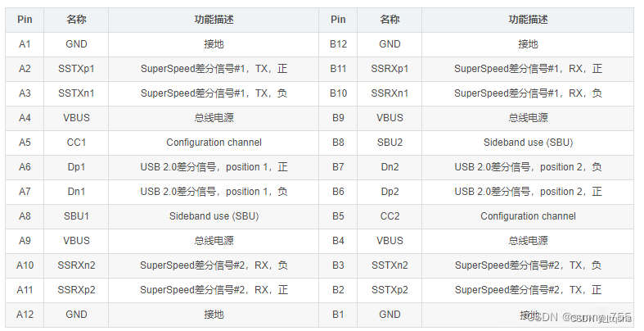
Task: Click the SSTXp2 name cell
Action: coord(390,290)
